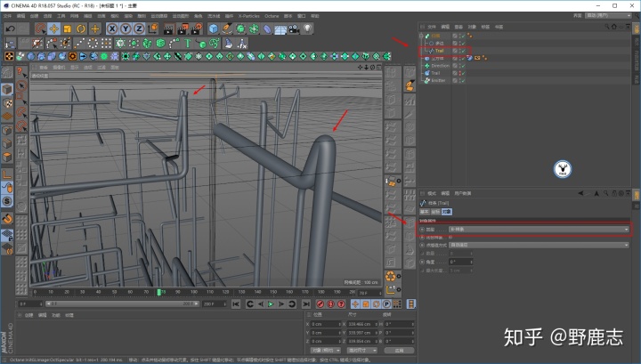The height and width of the screenshot is (364, 641).
Task: Select the spline pen tool icon
Action: (x=227, y=28)
